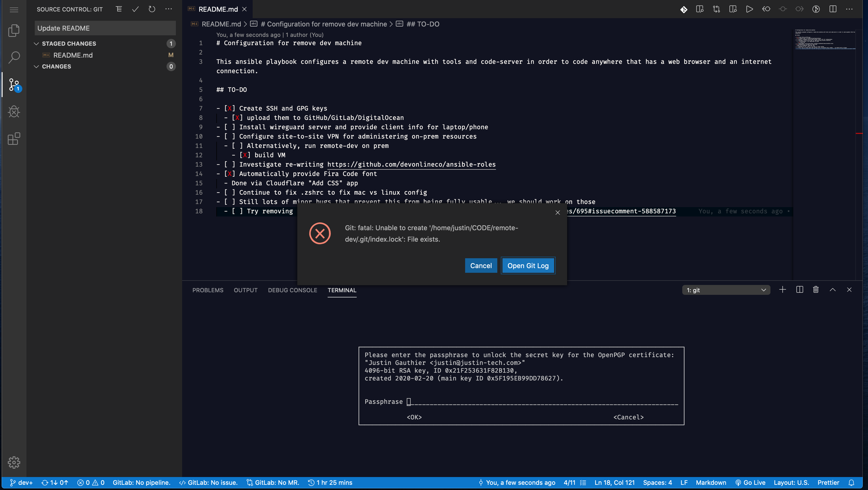Collapse the Staged Changes section
This screenshot has width=868, height=490.
coord(36,44)
